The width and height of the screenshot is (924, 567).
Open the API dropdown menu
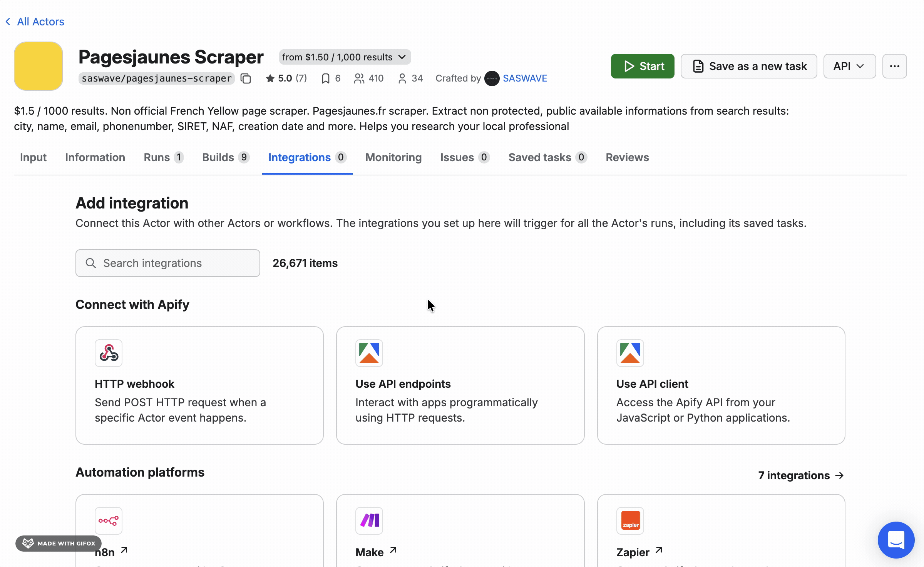coord(850,66)
